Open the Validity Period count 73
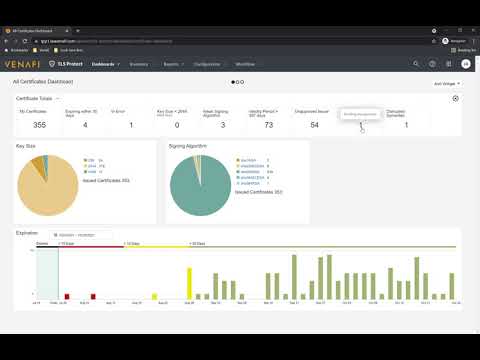 (269, 125)
